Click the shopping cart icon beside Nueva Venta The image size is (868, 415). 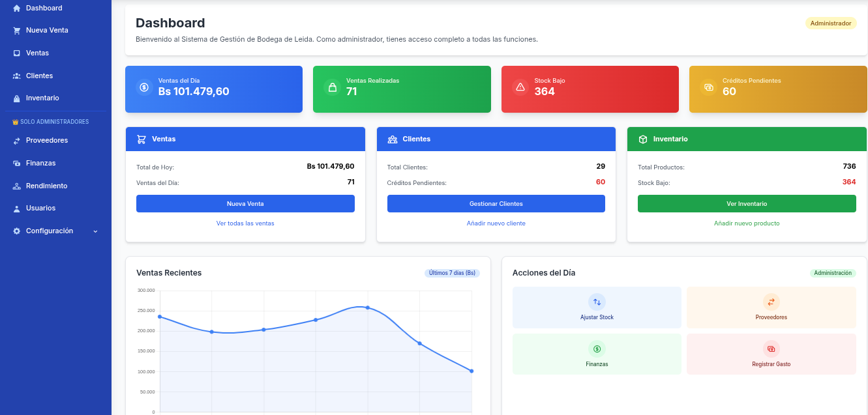[17, 31]
